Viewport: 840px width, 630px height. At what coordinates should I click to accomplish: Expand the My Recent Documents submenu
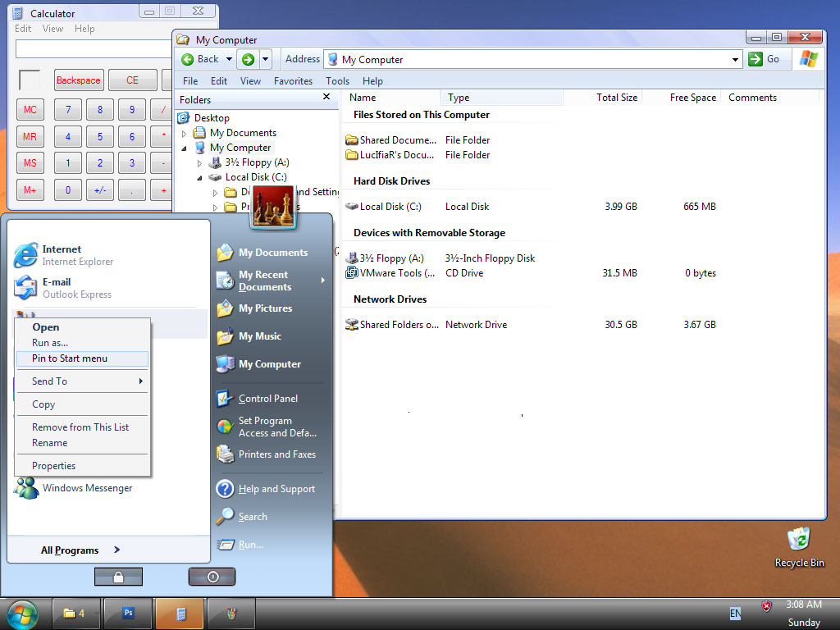coord(322,281)
